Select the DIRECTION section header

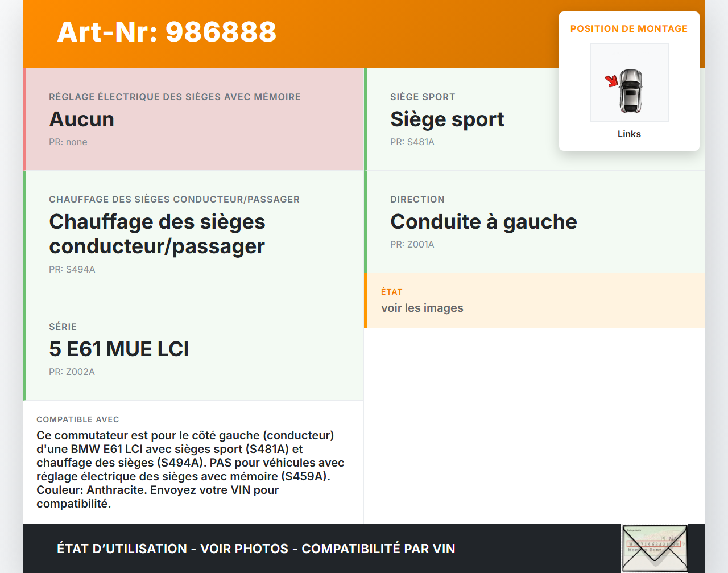point(417,199)
